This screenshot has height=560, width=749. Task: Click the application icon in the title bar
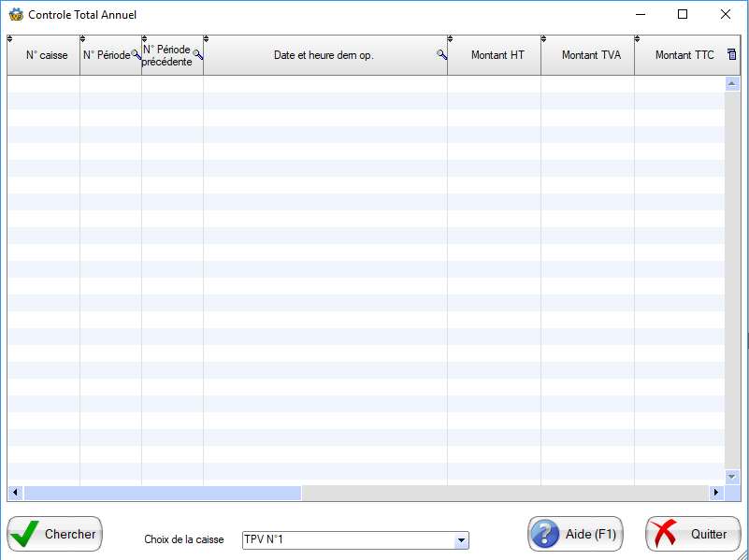coord(15,14)
